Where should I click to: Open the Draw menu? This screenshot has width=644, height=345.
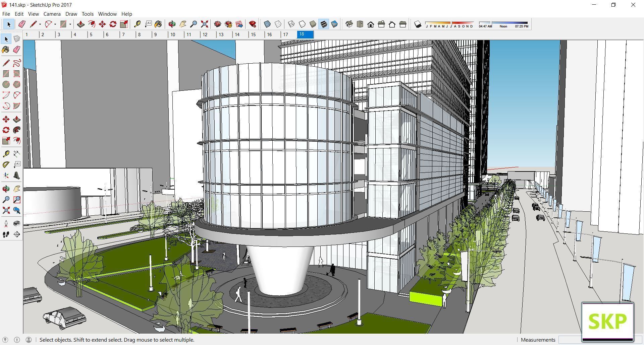coord(71,14)
